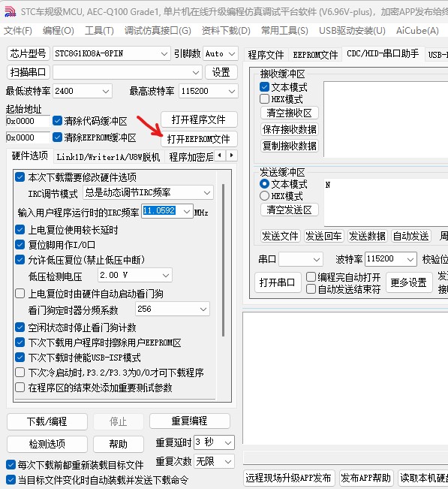Switch to Link1D/Writer1A/U8W脱机 tab
The height and width of the screenshot is (489, 448).
coord(108,157)
